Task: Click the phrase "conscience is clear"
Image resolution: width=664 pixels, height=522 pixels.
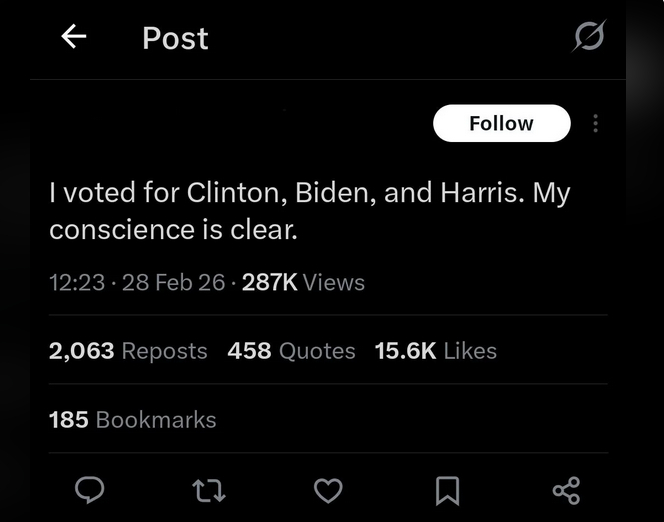Action: pos(173,229)
